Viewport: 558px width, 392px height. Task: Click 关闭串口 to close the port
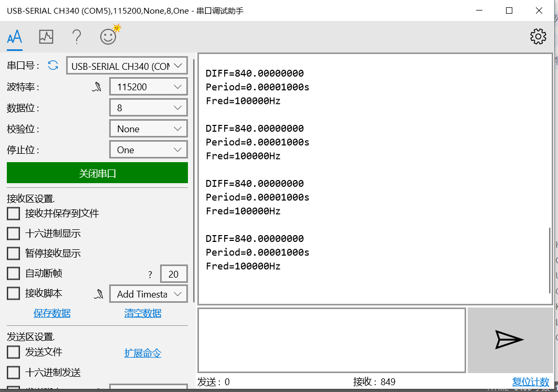(97, 172)
